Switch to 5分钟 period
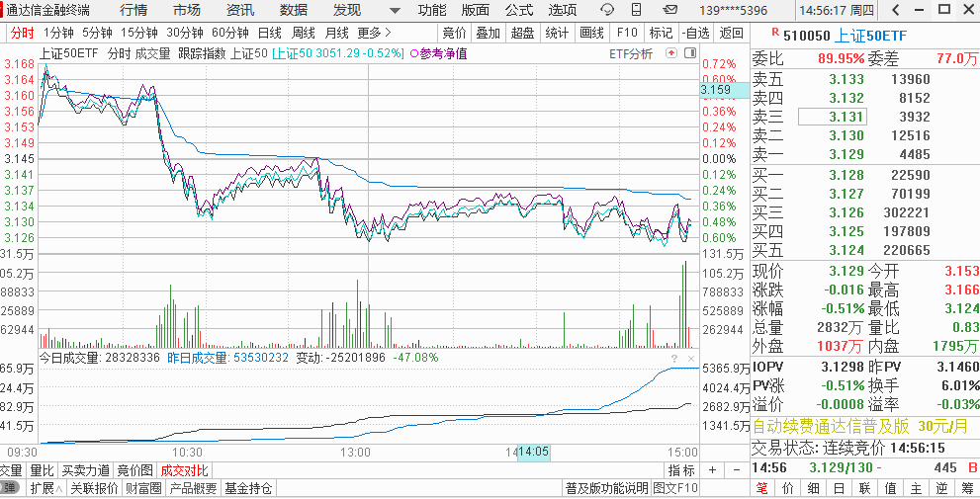 tap(97, 33)
